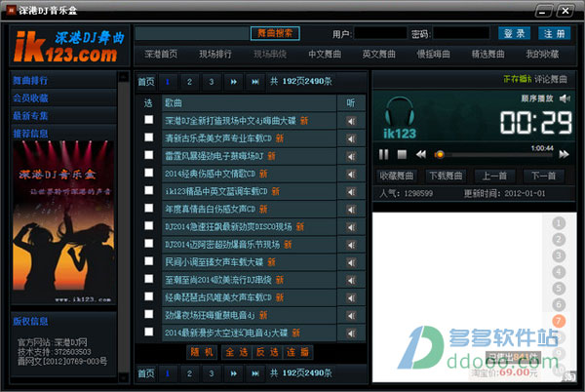Check the box for ik123精品中英文蓝调车载CD
585x392 pixels.
tap(149, 190)
